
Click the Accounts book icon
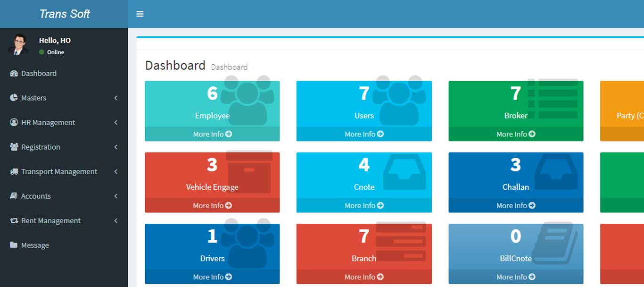click(x=14, y=196)
